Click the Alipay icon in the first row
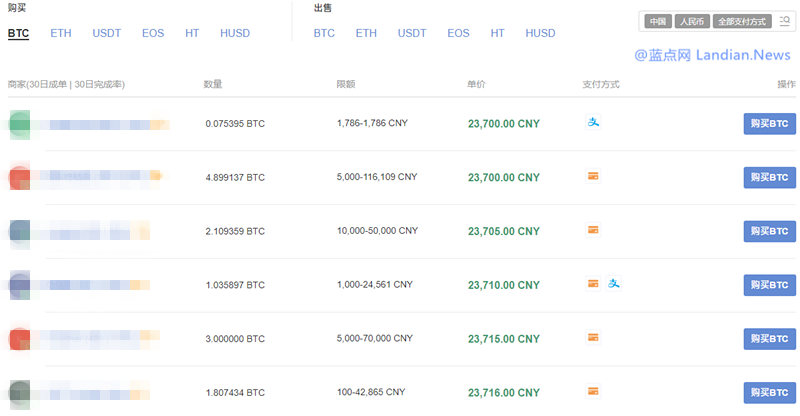The height and width of the screenshot is (416, 800). click(x=593, y=123)
